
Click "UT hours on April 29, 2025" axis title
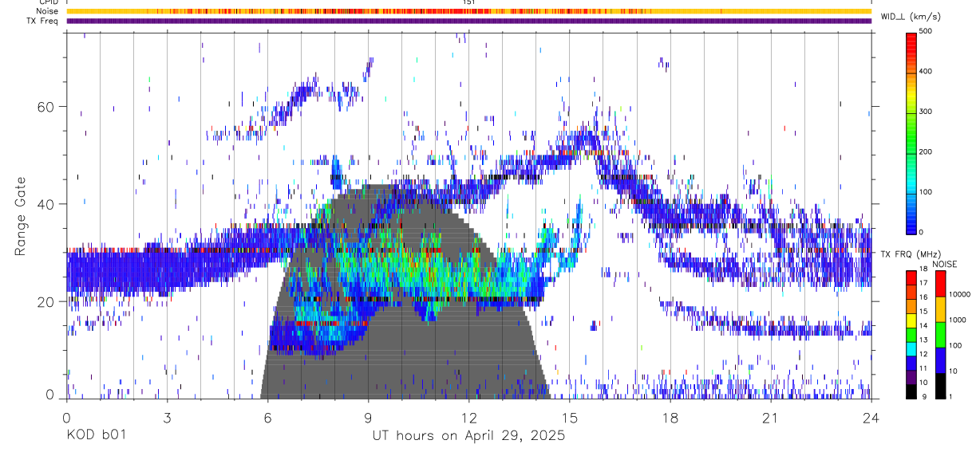point(468,435)
